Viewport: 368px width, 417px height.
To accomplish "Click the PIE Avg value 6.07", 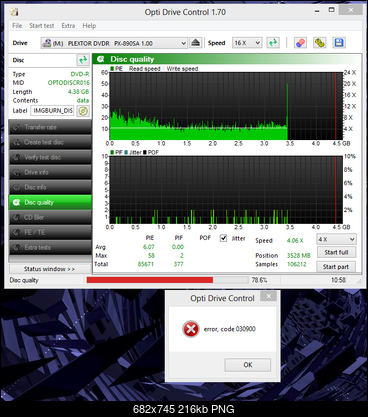I will pos(149,247).
